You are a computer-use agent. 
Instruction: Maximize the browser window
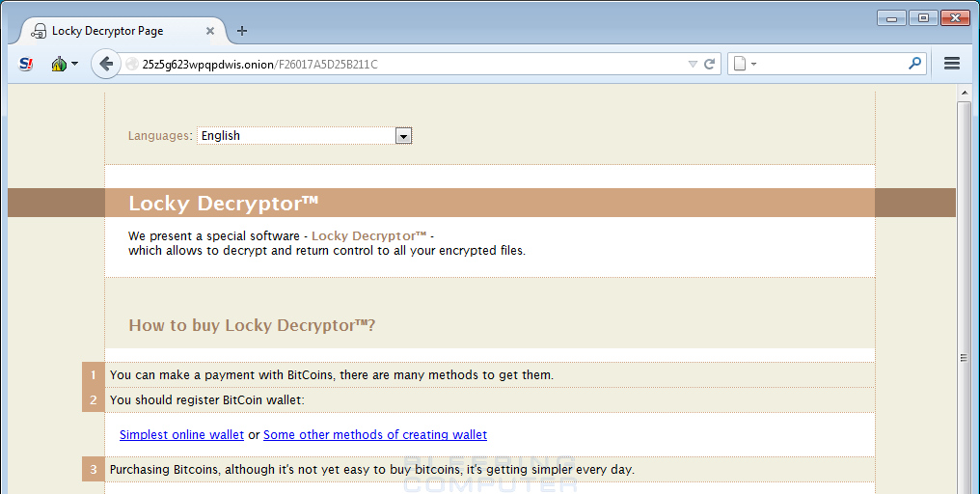[922, 18]
